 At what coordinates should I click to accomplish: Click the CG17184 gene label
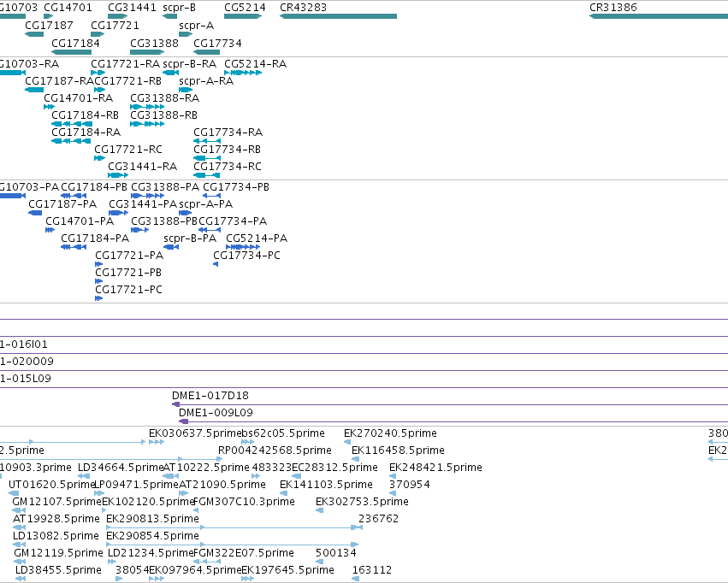click(75, 43)
